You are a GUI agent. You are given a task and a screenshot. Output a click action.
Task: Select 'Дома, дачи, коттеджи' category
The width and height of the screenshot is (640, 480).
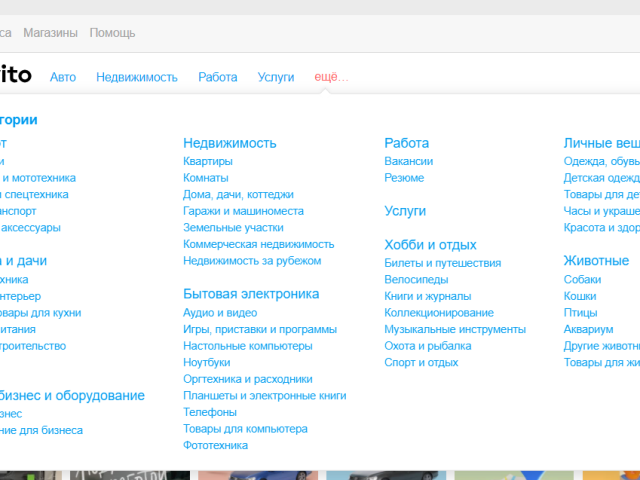(x=238, y=195)
